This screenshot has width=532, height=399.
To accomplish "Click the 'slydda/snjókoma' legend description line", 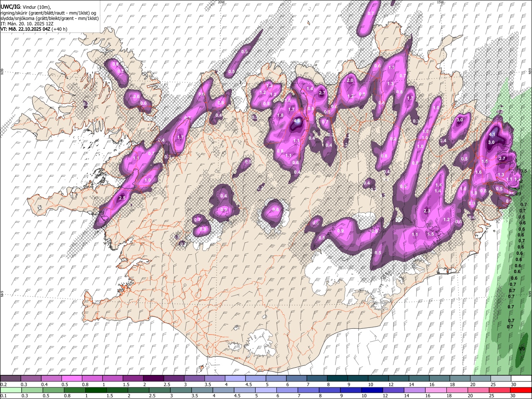I will point(50,18).
